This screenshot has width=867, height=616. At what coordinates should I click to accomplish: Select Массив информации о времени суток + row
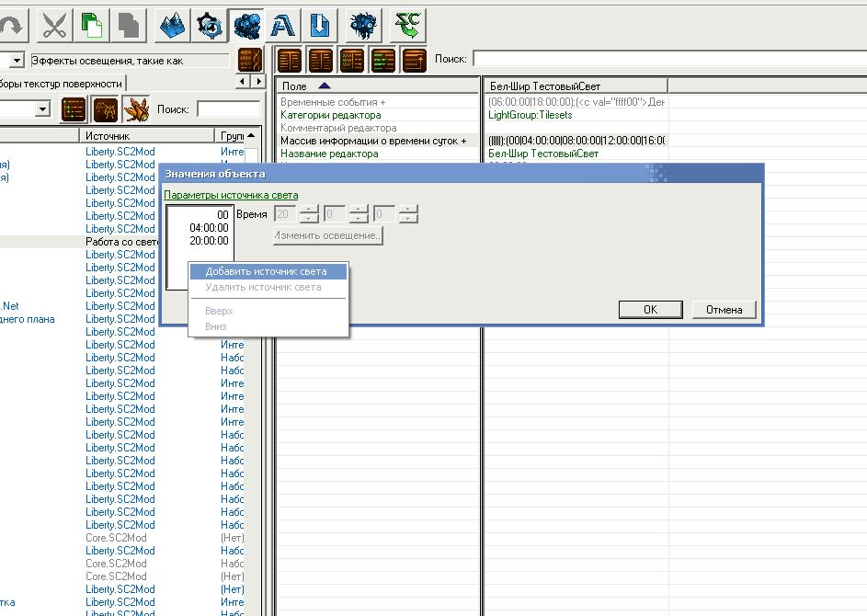pos(378,141)
